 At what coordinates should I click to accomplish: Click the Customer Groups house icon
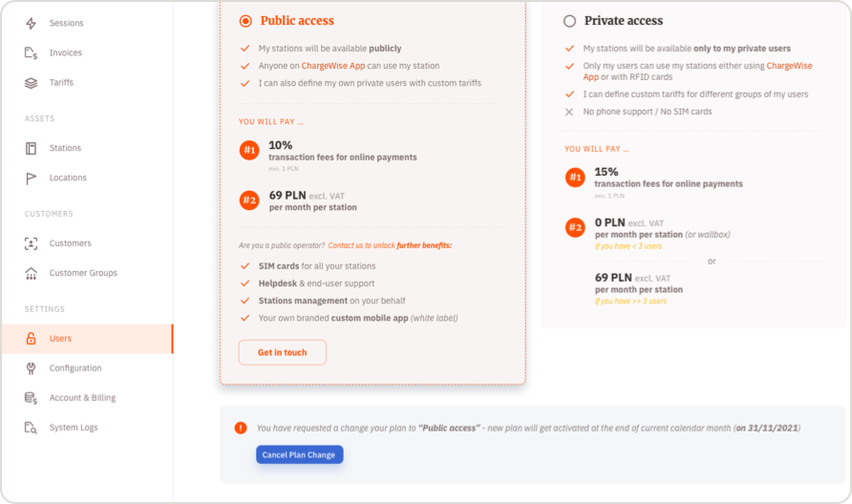(31, 273)
